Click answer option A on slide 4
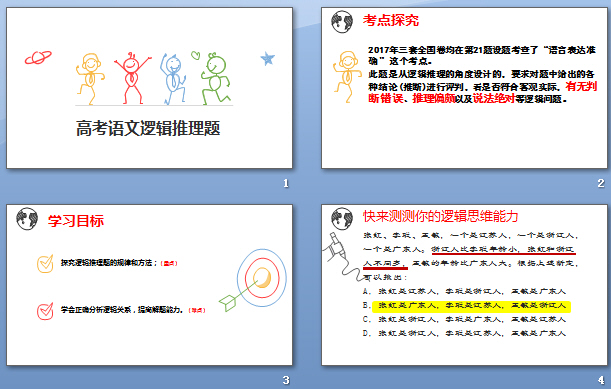 464,291
